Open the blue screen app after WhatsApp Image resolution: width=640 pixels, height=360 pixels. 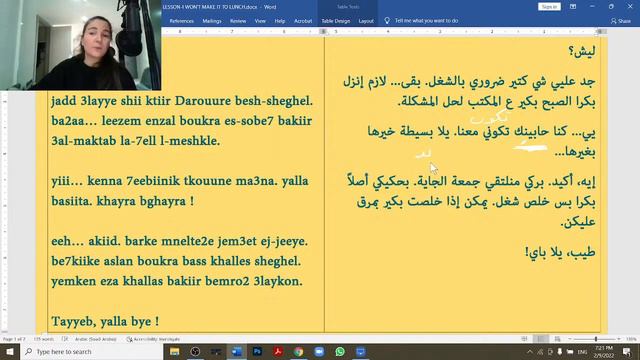coord(360,351)
